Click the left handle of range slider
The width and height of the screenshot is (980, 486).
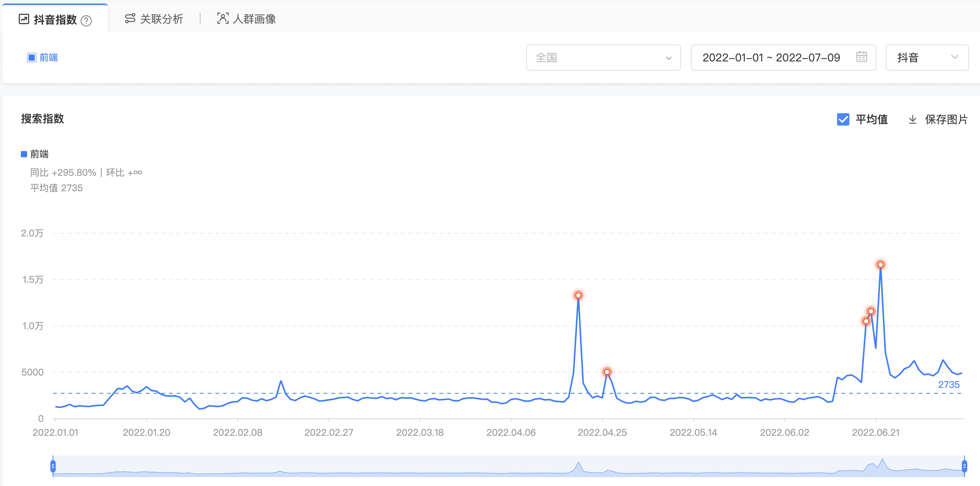point(53,466)
